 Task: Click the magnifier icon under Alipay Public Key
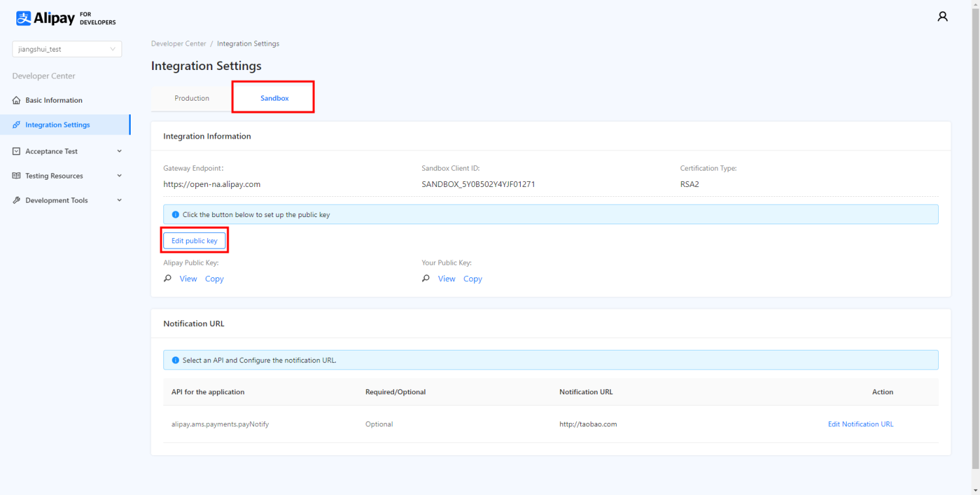click(167, 278)
